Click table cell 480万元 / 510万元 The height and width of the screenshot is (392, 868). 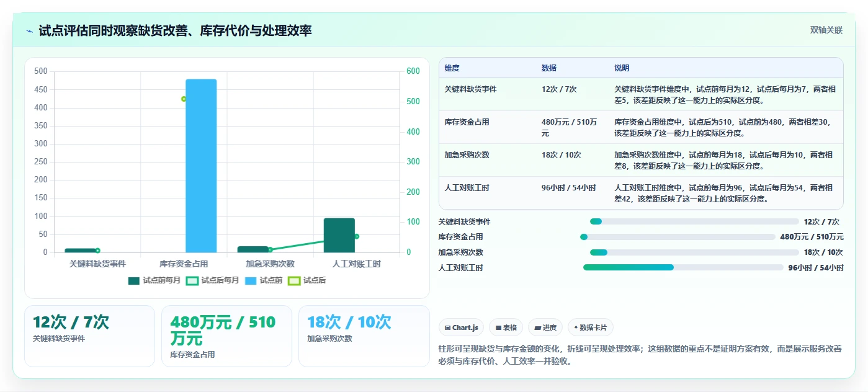coord(569,127)
